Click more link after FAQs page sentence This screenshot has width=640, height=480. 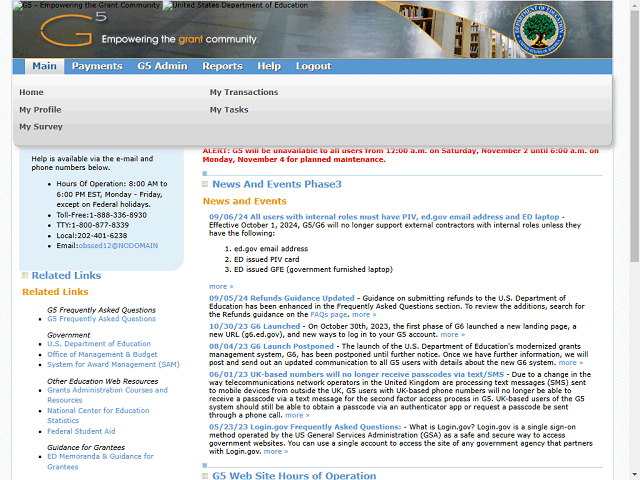[364, 315]
